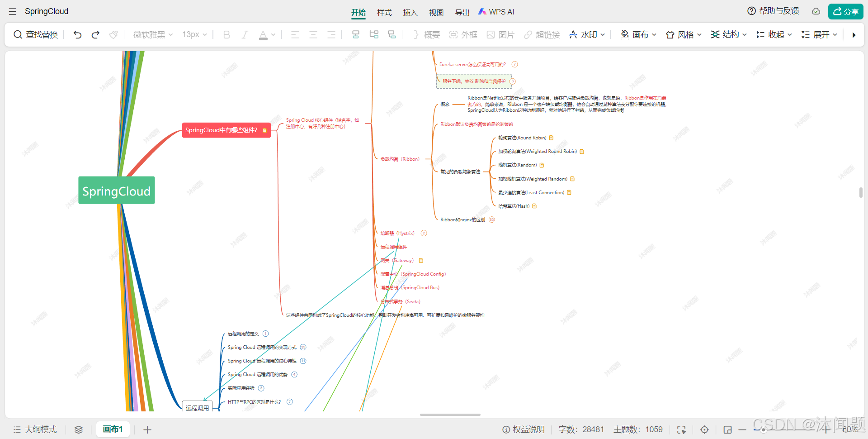868x439 pixels.
Task: Switch to the 视图 tab
Action: point(436,12)
